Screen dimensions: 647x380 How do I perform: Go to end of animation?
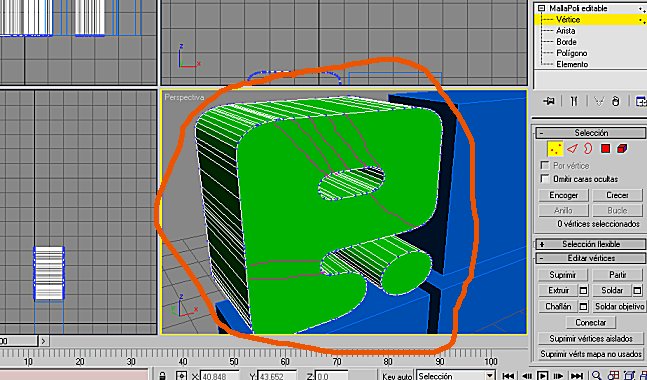tap(577, 376)
